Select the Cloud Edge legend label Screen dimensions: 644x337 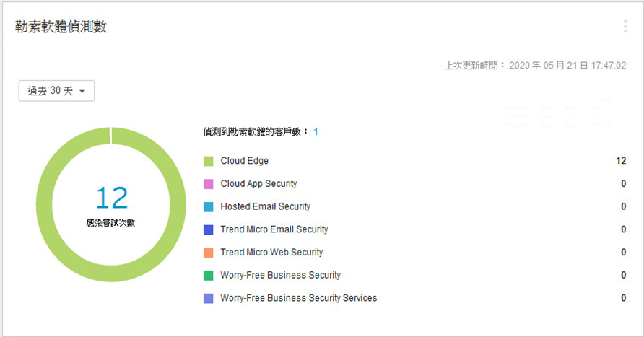coord(244,161)
